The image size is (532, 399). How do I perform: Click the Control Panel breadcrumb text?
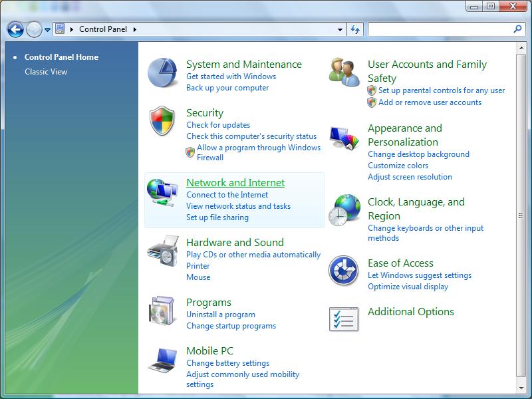point(103,29)
